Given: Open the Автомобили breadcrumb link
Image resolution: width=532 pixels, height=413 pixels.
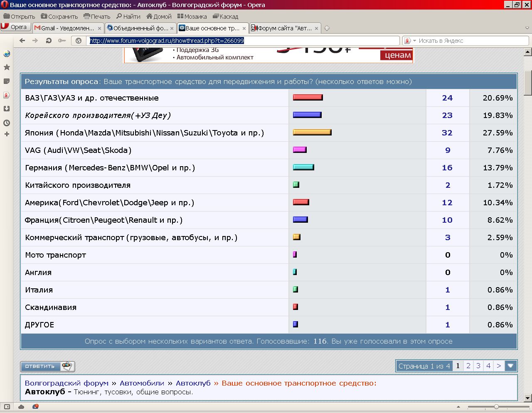Looking at the screenshot, I should click(x=142, y=383).
